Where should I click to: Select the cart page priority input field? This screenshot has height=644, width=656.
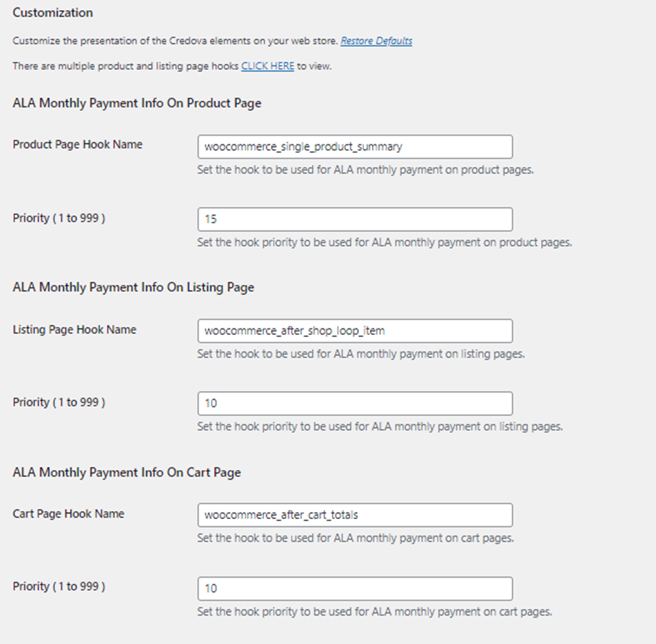click(355, 588)
